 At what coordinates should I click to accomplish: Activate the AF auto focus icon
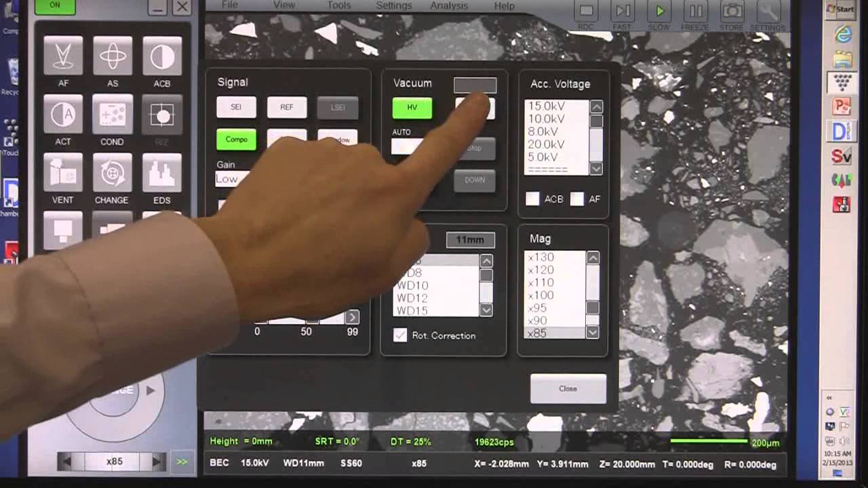[x=63, y=56]
